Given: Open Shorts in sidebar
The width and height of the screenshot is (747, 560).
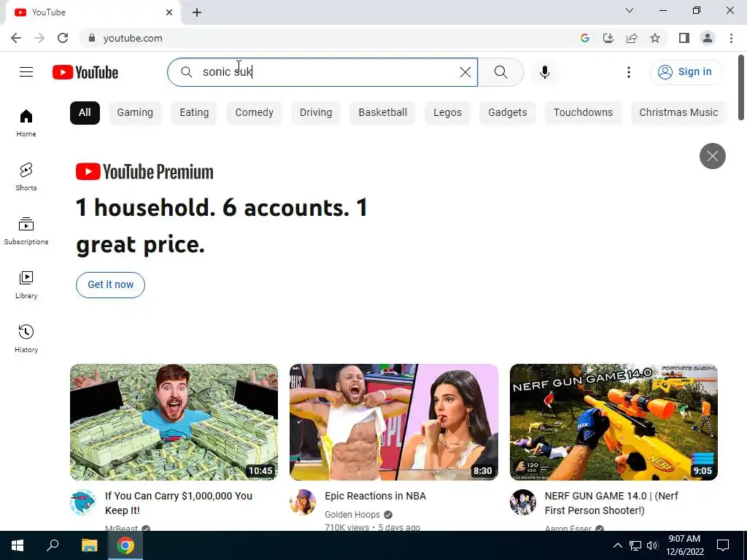Looking at the screenshot, I should tap(26, 176).
